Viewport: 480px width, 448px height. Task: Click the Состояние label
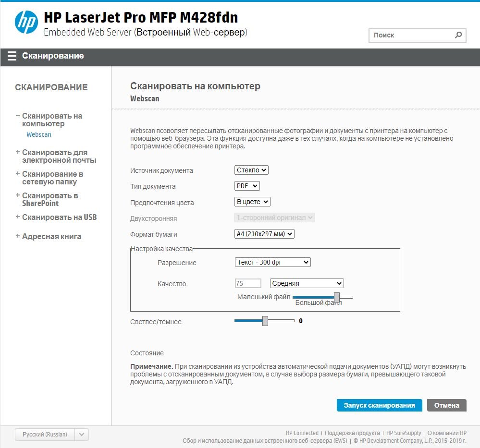click(x=147, y=353)
